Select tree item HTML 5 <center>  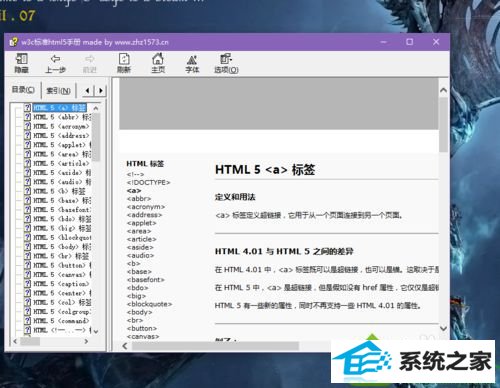(62, 293)
